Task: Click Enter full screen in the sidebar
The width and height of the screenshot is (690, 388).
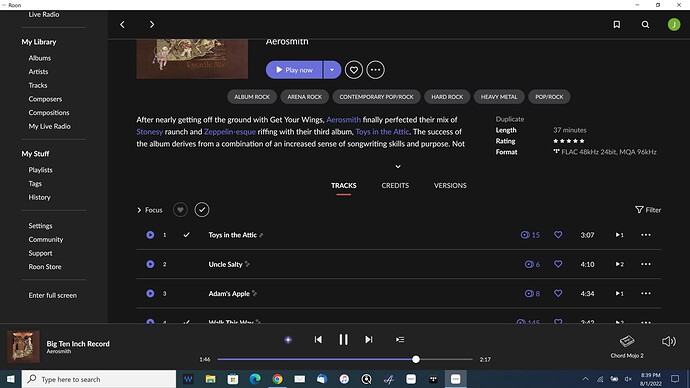Action: pos(53,295)
